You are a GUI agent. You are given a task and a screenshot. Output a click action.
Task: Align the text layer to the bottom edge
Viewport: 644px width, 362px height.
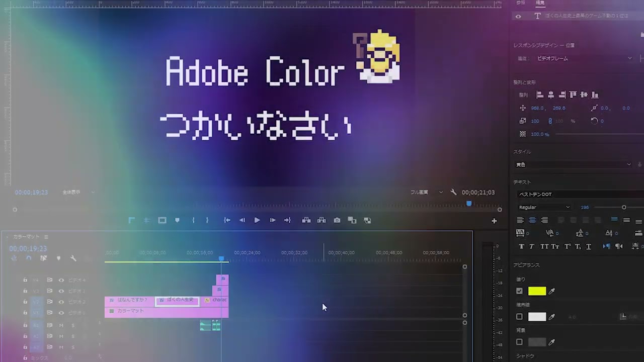(x=595, y=95)
